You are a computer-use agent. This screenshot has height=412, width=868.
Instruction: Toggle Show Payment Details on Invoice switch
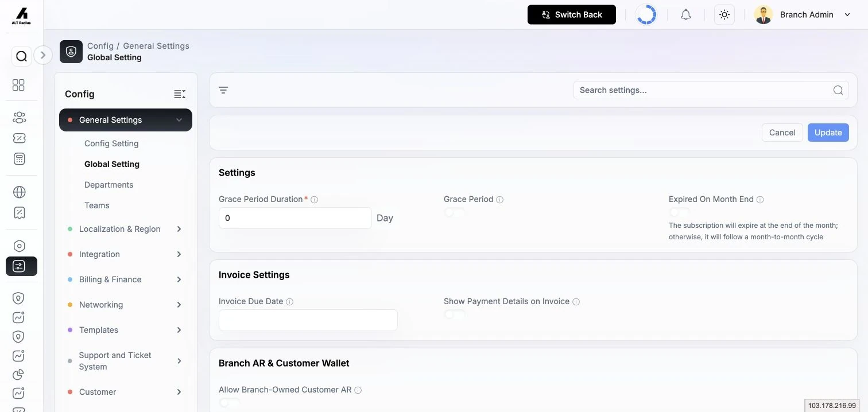(454, 314)
